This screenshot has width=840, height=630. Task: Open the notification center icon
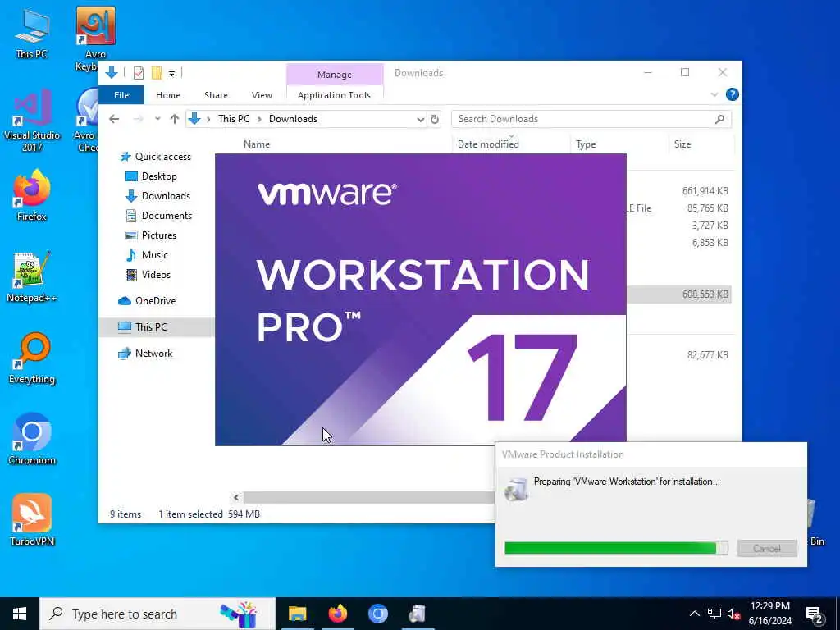coord(815,615)
